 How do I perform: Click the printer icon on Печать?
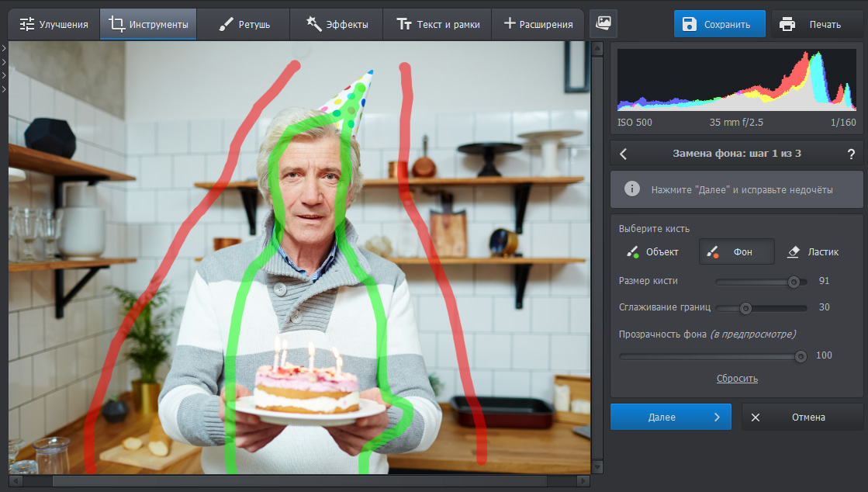coord(787,24)
